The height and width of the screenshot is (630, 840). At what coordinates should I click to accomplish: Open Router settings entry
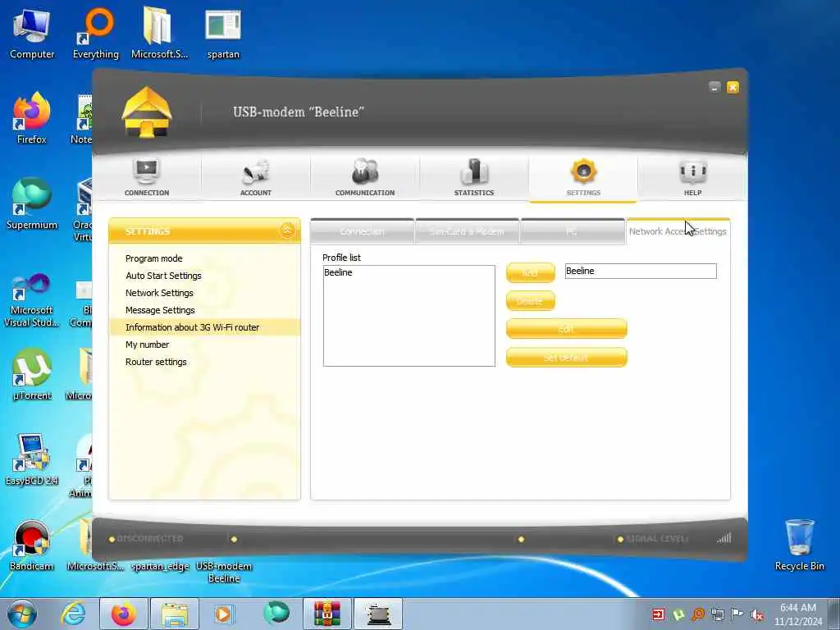[156, 362]
